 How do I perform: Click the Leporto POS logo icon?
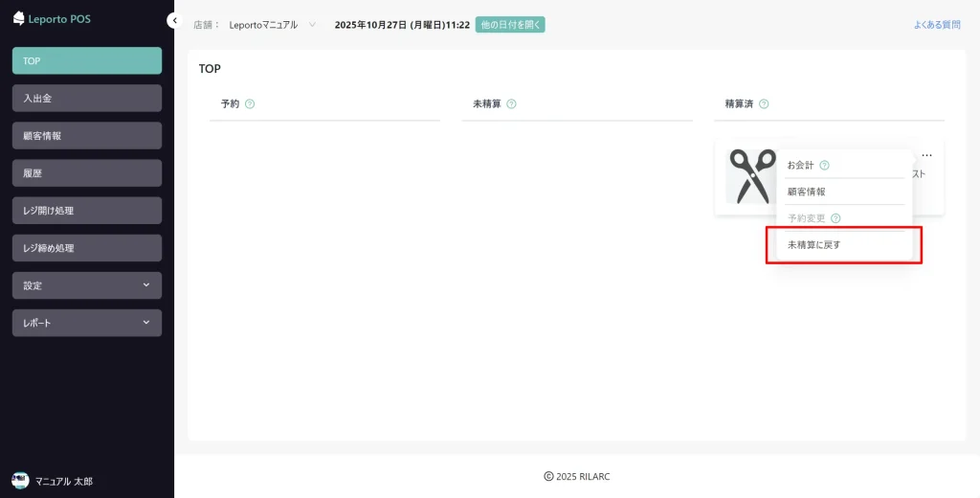[18, 18]
